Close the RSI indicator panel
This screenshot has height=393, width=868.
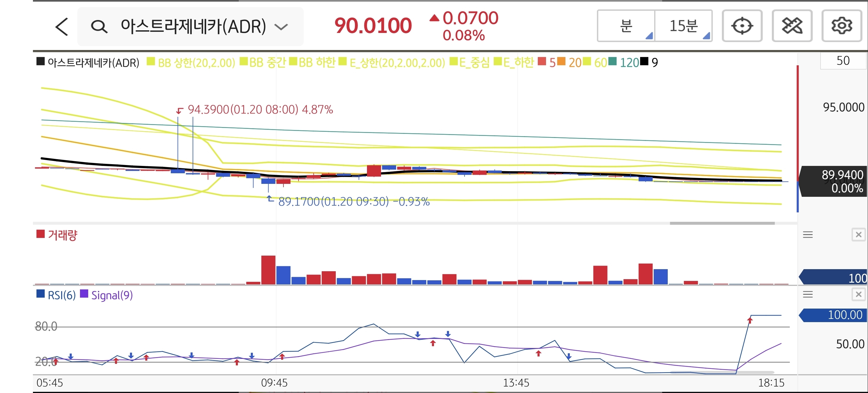click(x=858, y=294)
